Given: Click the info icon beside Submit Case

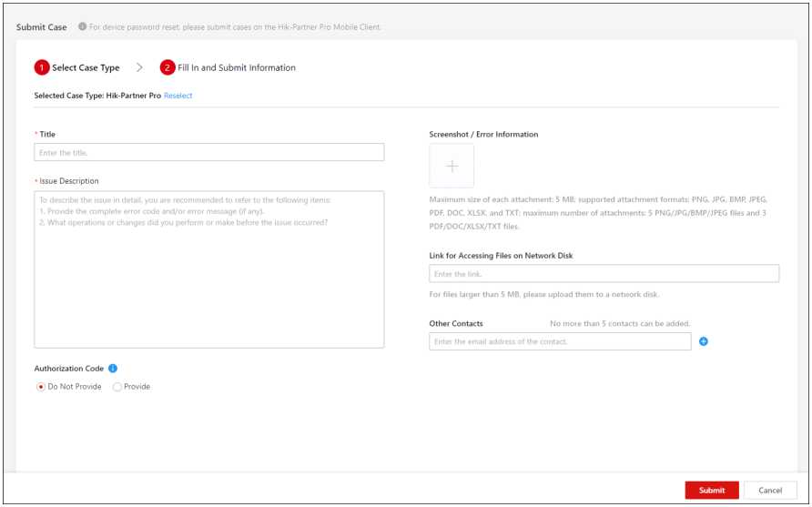Looking at the screenshot, I should 82,27.
